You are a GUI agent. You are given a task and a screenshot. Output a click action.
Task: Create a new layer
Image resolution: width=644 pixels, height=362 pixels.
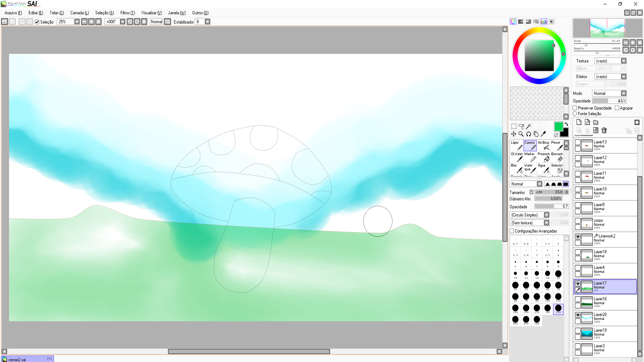pyautogui.click(x=579, y=122)
